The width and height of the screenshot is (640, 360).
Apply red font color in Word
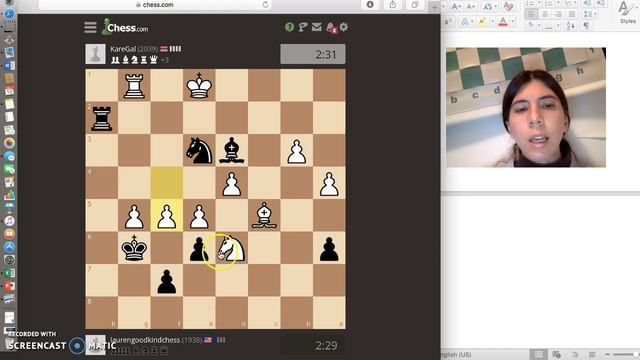pyautogui.click(x=502, y=22)
